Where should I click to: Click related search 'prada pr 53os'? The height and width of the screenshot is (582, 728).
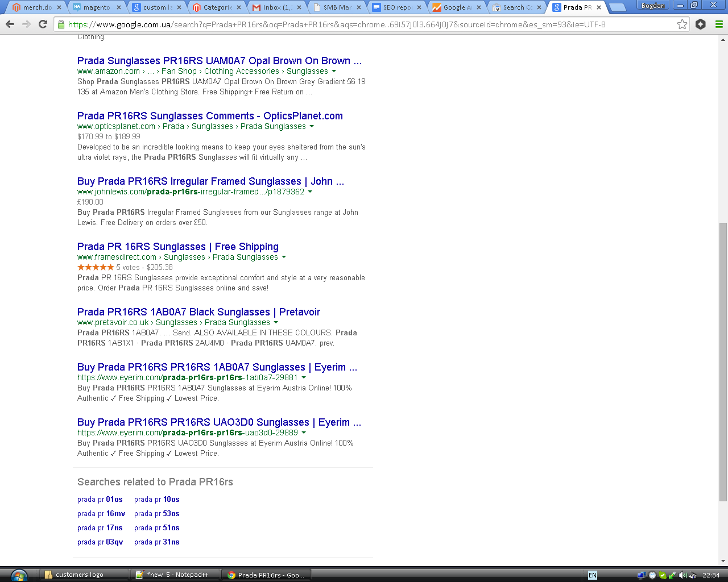(157, 514)
